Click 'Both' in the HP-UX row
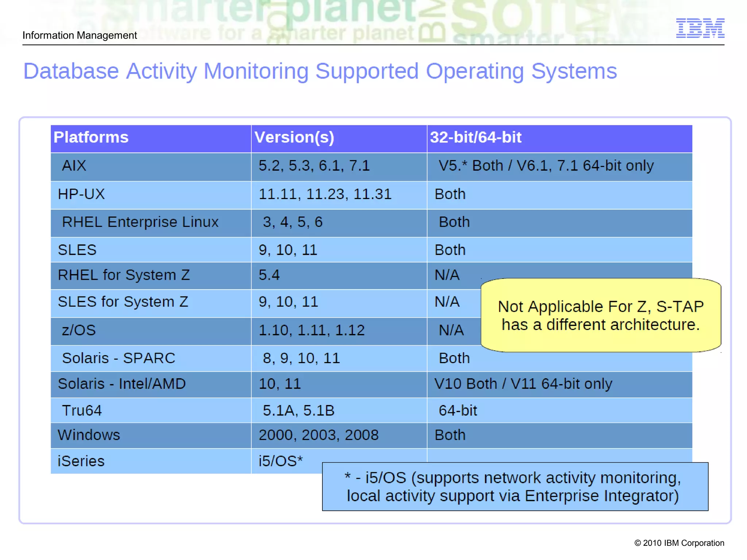Image resolution: width=747 pixels, height=560 pixels. 450,194
